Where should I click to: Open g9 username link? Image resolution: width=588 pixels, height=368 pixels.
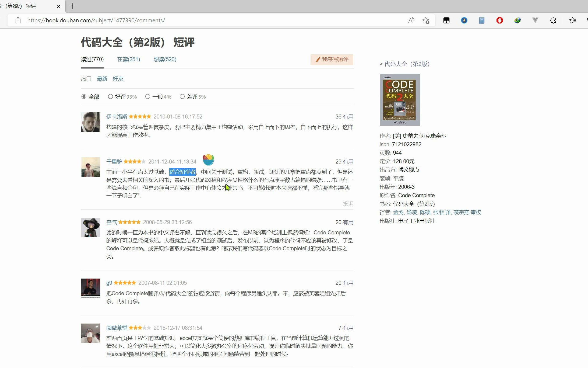click(109, 283)
